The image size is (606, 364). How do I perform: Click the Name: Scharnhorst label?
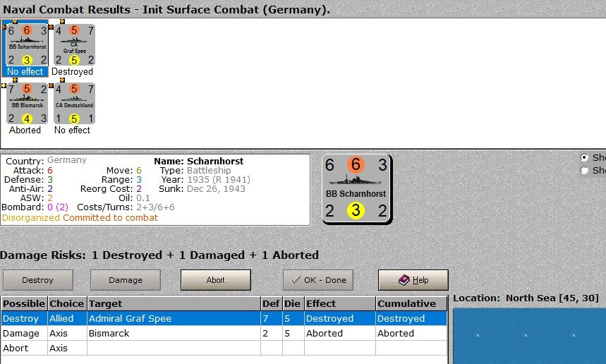199,161
